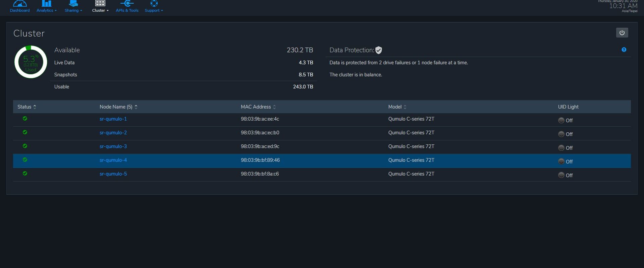Click the Sharing icon in navigation
This screenshot has width=644, height=268.
tap(73, 3)
